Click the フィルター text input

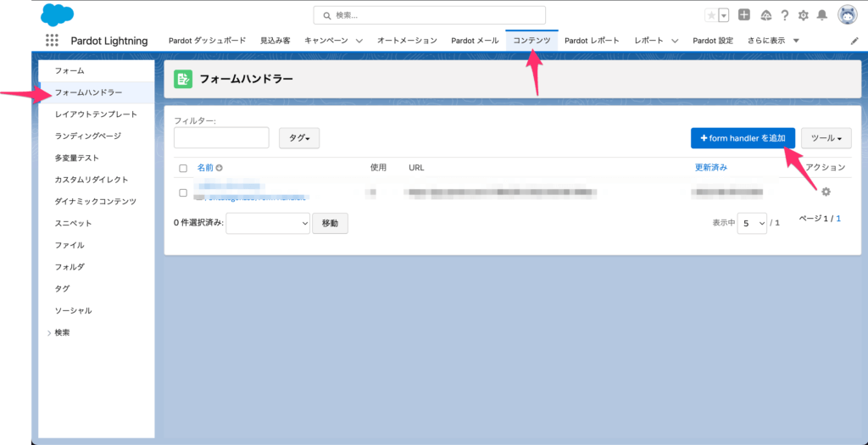(221, 138)
